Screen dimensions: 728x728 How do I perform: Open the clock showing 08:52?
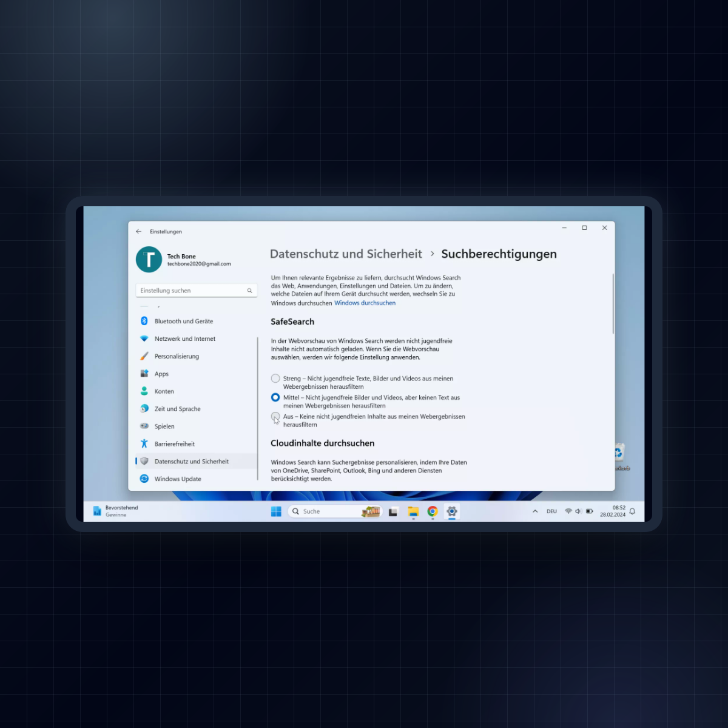click(613, 511)
